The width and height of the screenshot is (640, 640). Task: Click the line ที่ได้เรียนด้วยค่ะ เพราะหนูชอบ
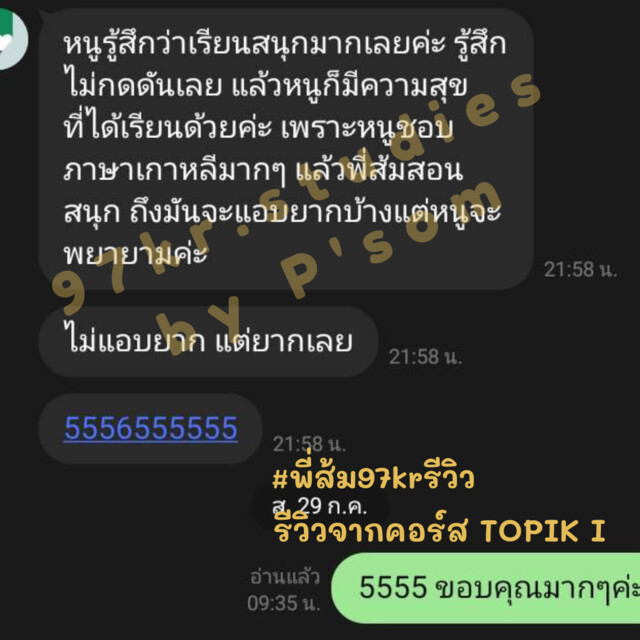pyautogui.click(x=259, y=128)
